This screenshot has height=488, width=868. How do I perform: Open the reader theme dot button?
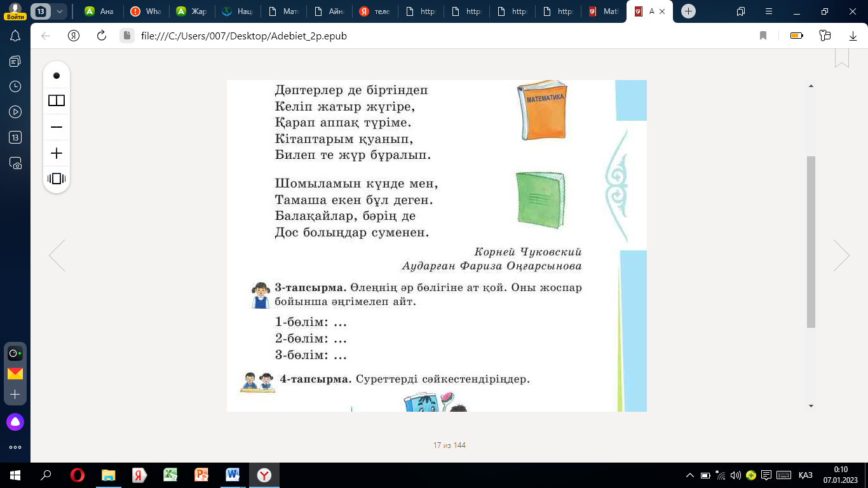57,76
